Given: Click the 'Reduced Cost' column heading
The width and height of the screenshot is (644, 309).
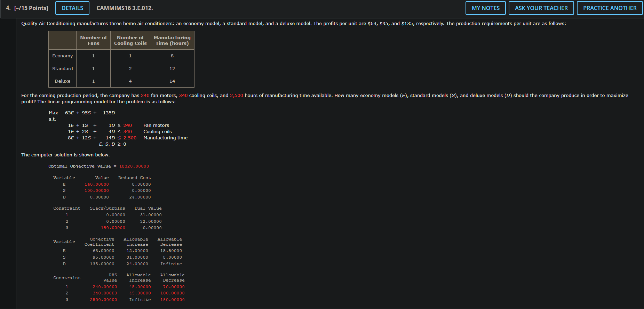Looking at the screenshot, I should pos(134,178).
